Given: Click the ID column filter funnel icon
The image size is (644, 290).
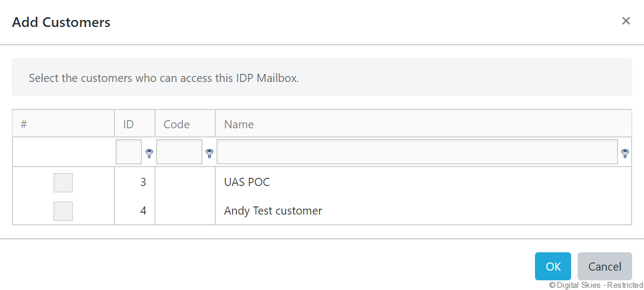Looking at the screenshot, I should click(x=149, y=154).
